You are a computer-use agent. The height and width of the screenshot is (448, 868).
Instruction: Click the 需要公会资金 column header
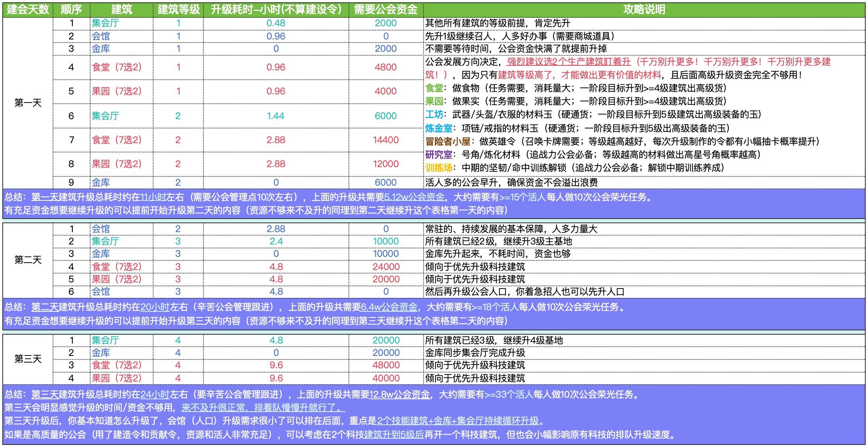(x=385, y=10)
